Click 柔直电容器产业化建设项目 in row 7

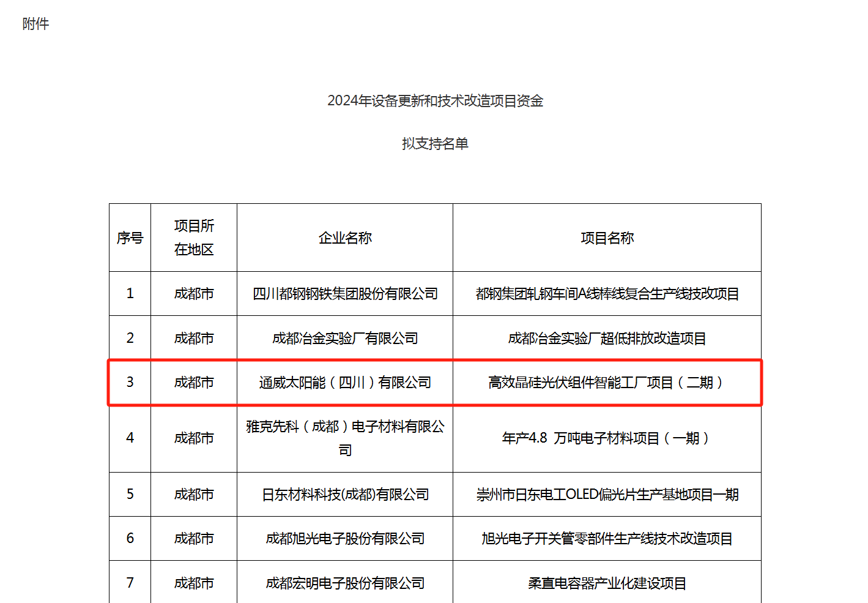(x=607, y=582)
